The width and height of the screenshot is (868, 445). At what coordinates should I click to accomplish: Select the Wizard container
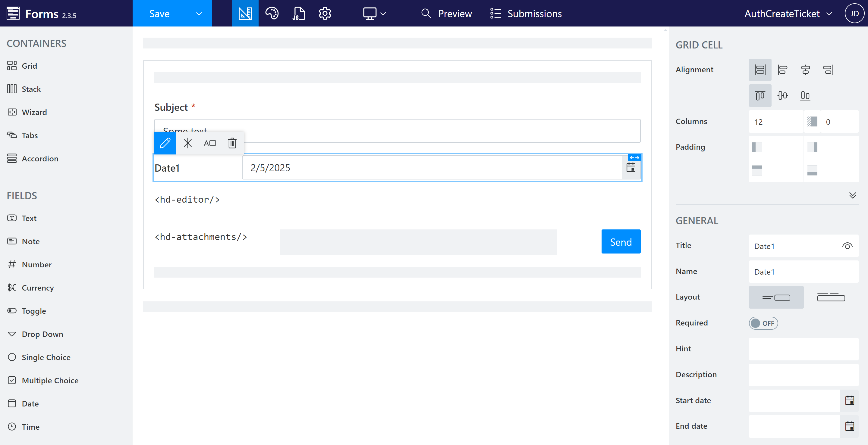(x=27, y=112)
